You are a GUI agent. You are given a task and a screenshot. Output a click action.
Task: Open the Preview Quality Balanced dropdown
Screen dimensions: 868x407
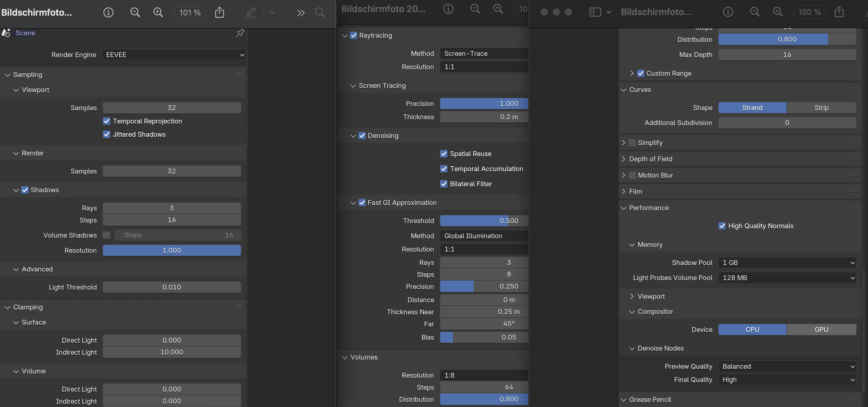[x=787, y=366]
